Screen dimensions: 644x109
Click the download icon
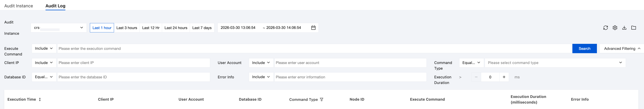click(x=624, y=28)
